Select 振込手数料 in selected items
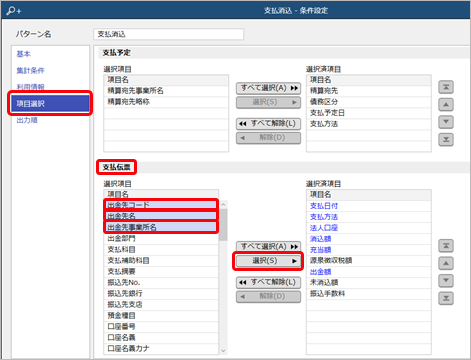The height and width of the screenshot is (360, 471). 369,293
